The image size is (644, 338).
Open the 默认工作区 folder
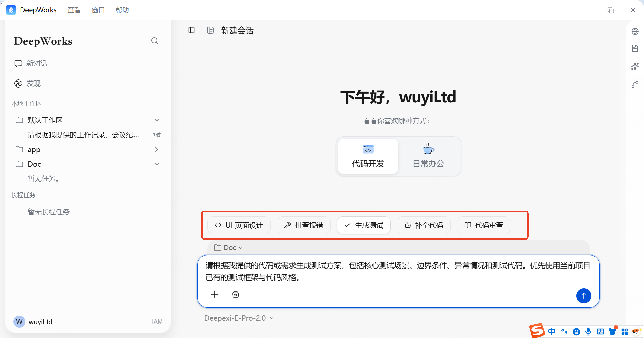coord(88,120)
